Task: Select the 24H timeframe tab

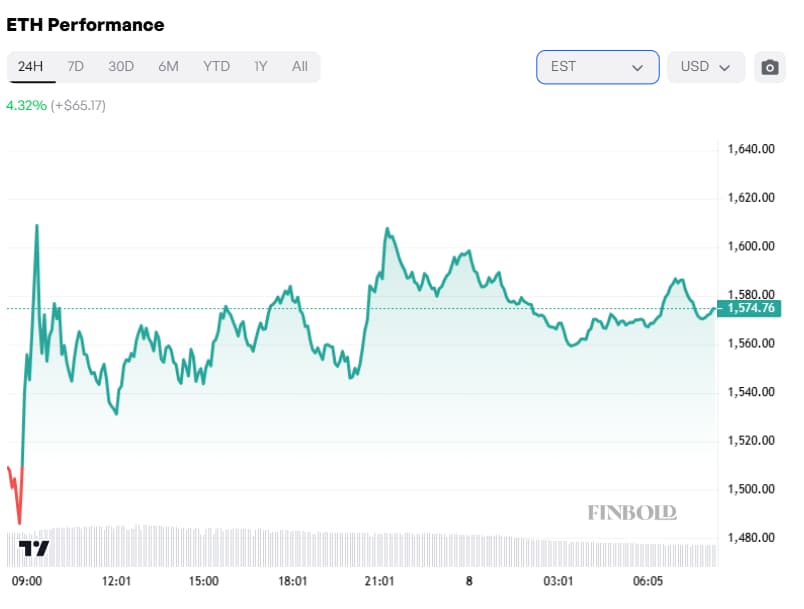Action: tap(30, 67)
